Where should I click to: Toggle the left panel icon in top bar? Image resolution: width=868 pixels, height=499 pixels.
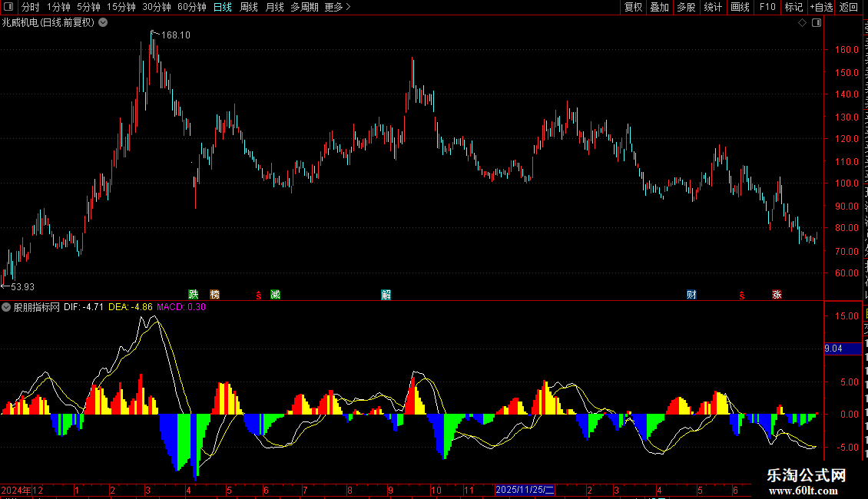[x=8, y=7]
